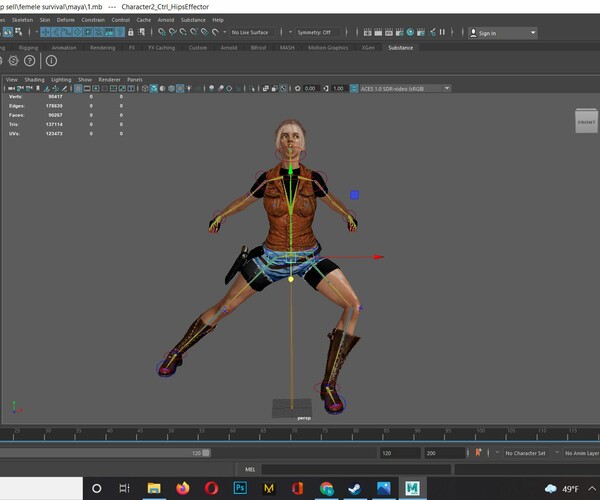Open the No Character Set dropdown

497,453
